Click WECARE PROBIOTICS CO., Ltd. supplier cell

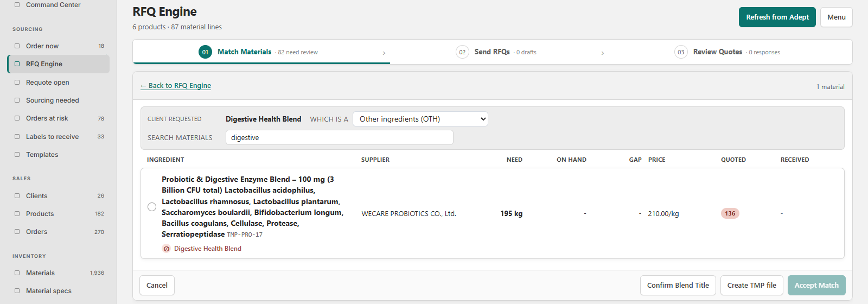point(409,214)
